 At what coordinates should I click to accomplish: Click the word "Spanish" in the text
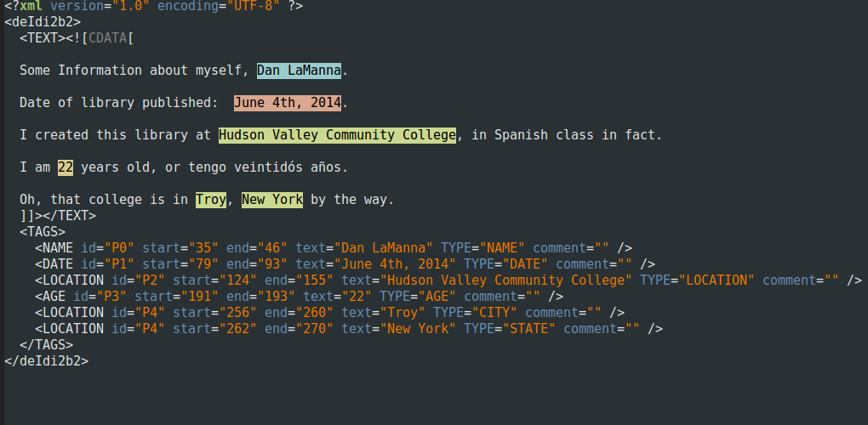click(x=521, y=135)
